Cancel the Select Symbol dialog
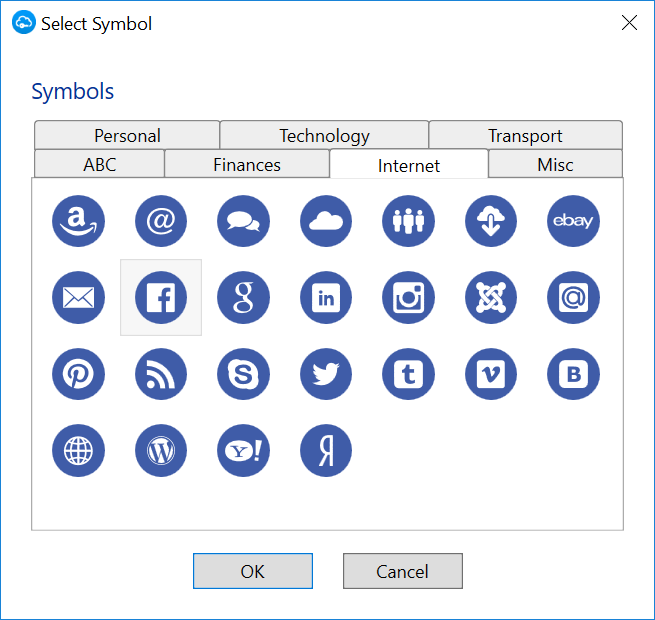655x620 pixels. pos(403,571)
